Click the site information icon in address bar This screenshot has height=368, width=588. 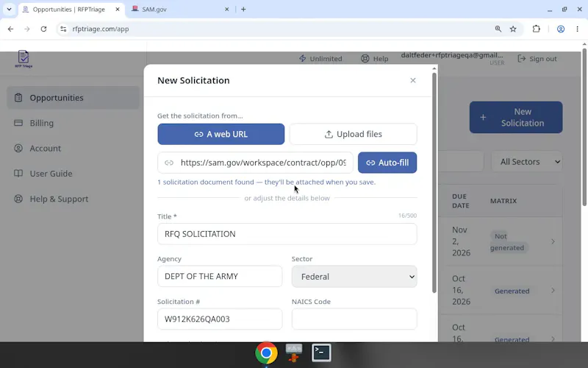click(63, 29)
